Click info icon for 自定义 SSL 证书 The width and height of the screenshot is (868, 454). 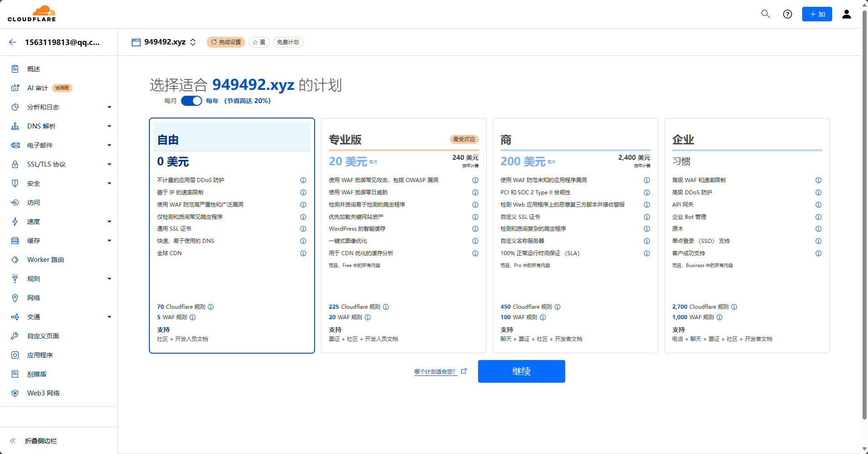(x=647, y=217)
